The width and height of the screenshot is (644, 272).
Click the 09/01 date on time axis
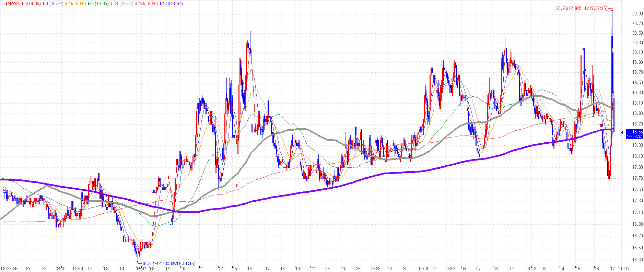pos(78,269)
